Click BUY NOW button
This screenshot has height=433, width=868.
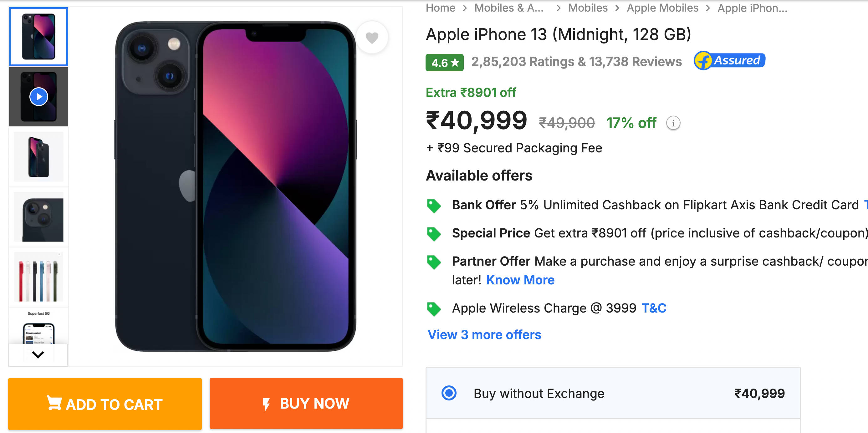(306, 403)
